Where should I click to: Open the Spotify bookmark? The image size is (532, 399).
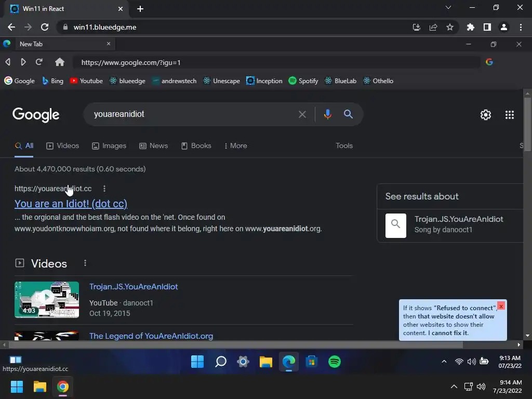[303, 81]
